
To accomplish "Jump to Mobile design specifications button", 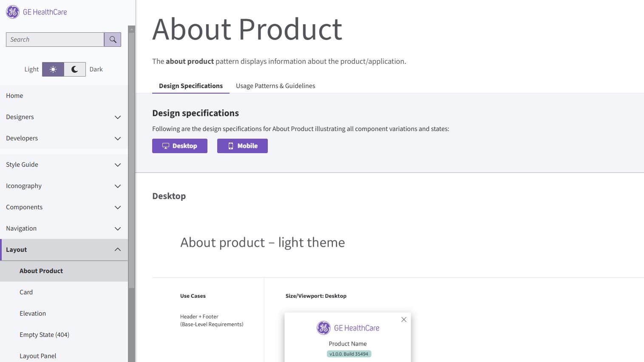I will pyautogui.click(x=242, y=146).
